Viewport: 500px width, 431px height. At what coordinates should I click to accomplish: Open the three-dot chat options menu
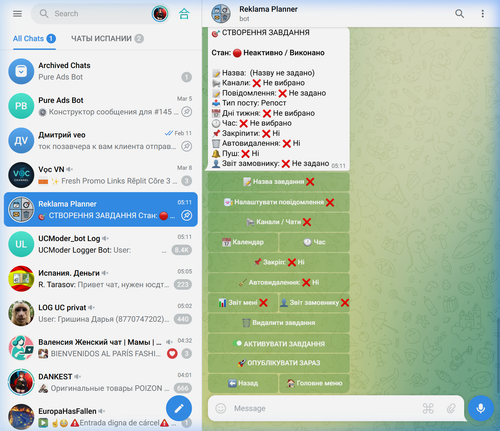[482, 14]
